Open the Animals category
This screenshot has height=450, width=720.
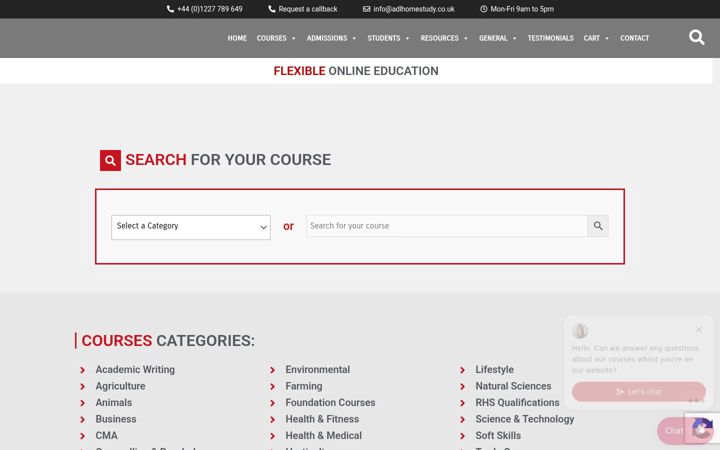[114, 403]
